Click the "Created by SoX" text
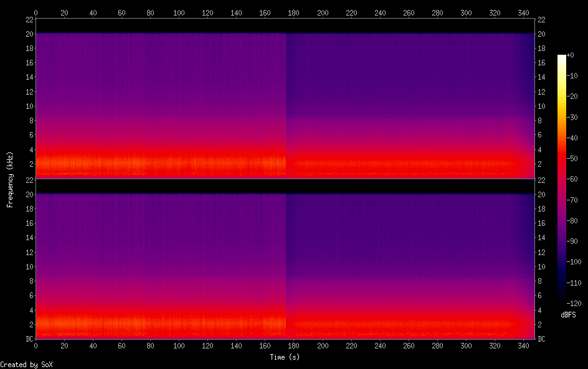 (26, 365)
